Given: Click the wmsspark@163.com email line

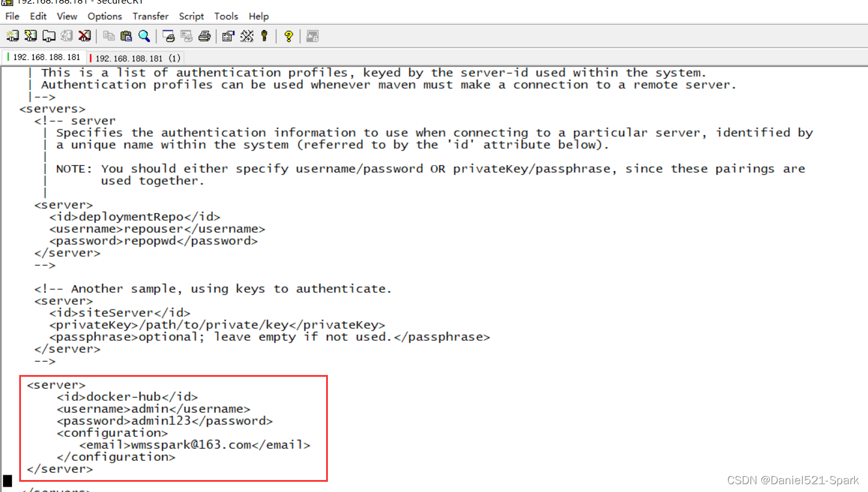Looking at the screenshot, I should pos(195,445).
